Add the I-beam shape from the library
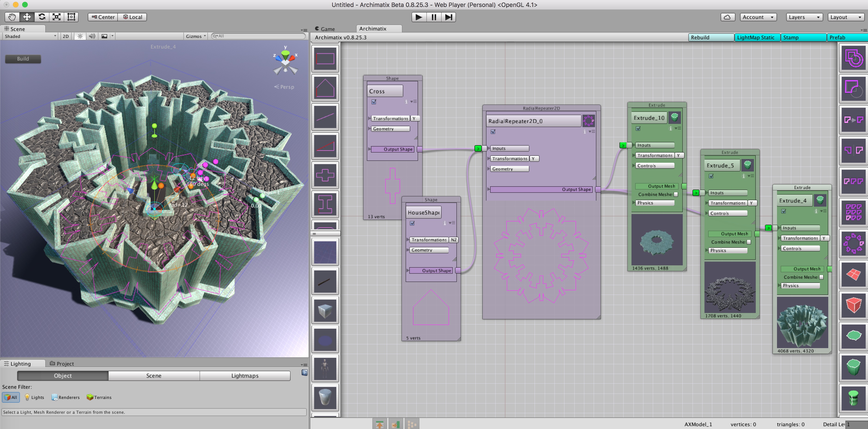 pyautogui.click(x=325, y=204)
